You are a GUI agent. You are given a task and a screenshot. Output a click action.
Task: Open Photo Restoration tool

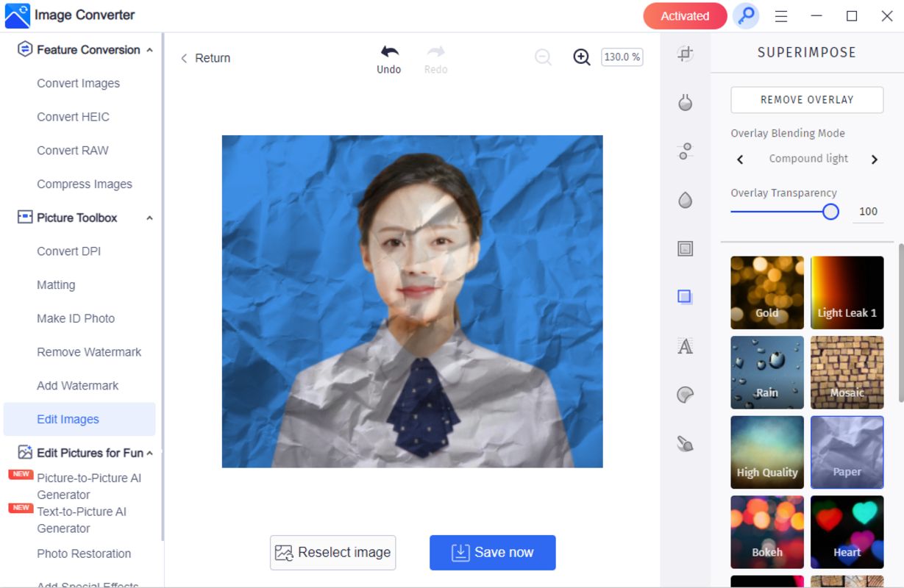[x=84, y=553]
